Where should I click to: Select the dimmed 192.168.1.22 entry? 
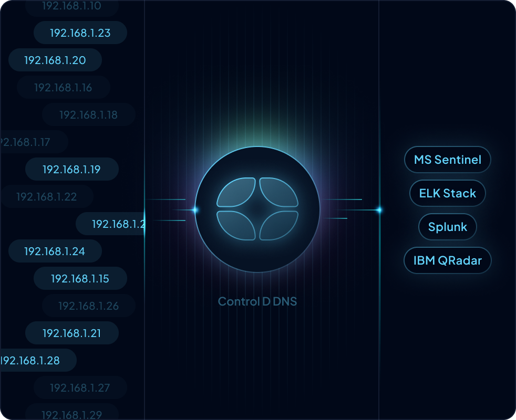click(46, 196)
